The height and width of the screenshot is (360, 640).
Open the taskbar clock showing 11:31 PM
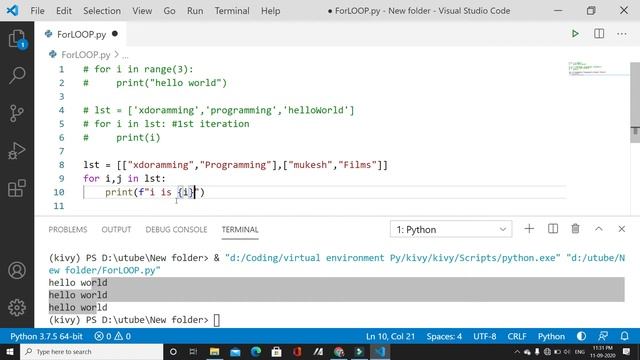point(602,352)
